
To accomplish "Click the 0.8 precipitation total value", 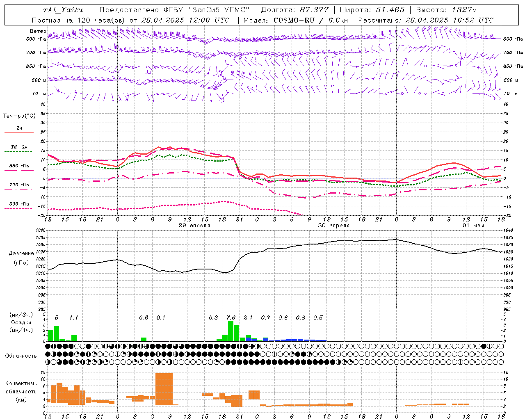I will [301, 318].
